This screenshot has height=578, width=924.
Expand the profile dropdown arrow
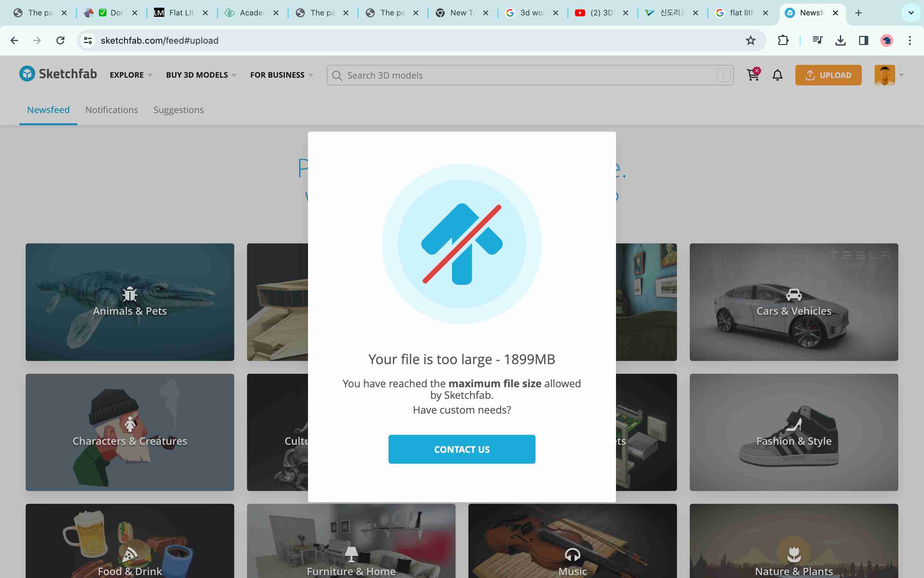click(x=902, y=75)
